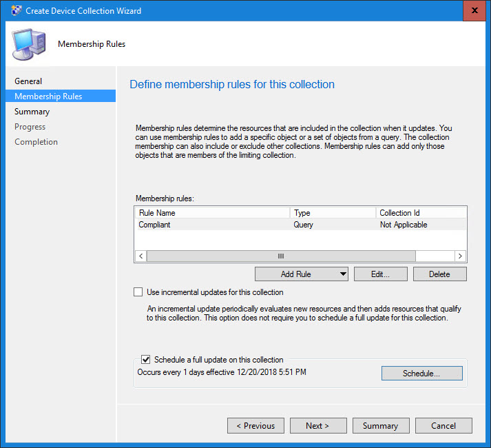Select the Membership Rules step
Image resolution: width=491 pixels, height=448 pixels.
(48, 96)
